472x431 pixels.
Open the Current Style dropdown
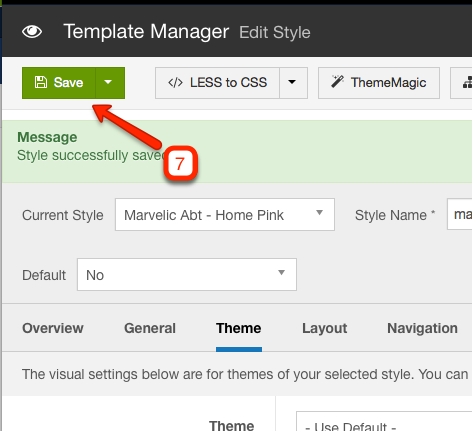(225, 214)
